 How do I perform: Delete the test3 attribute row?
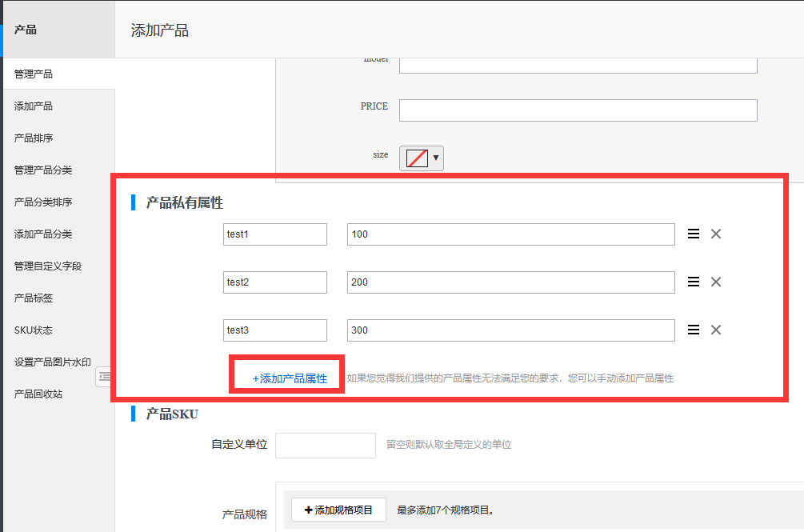(x=716, y=330)
